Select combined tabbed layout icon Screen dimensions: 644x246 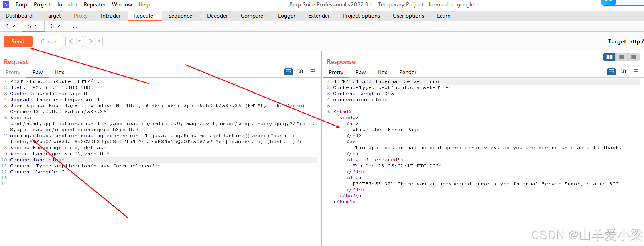[634, 57]
